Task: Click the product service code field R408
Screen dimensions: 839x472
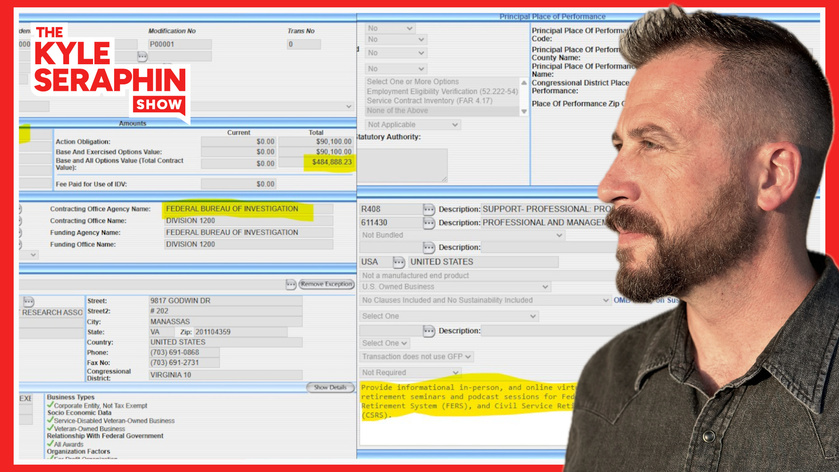Action: coord(390,209)
